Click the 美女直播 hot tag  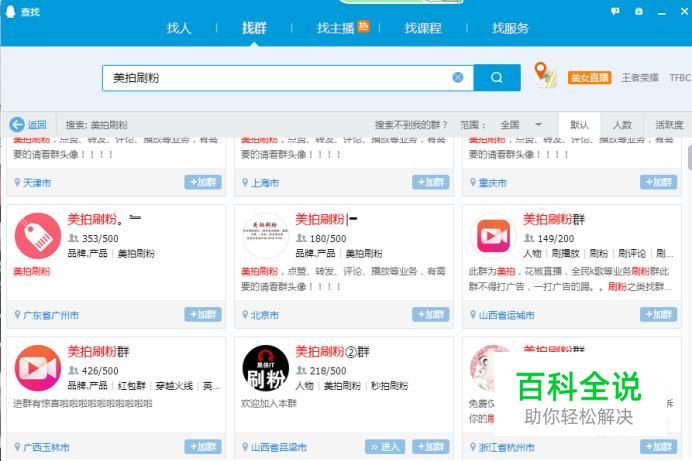(x=590, y=78)
